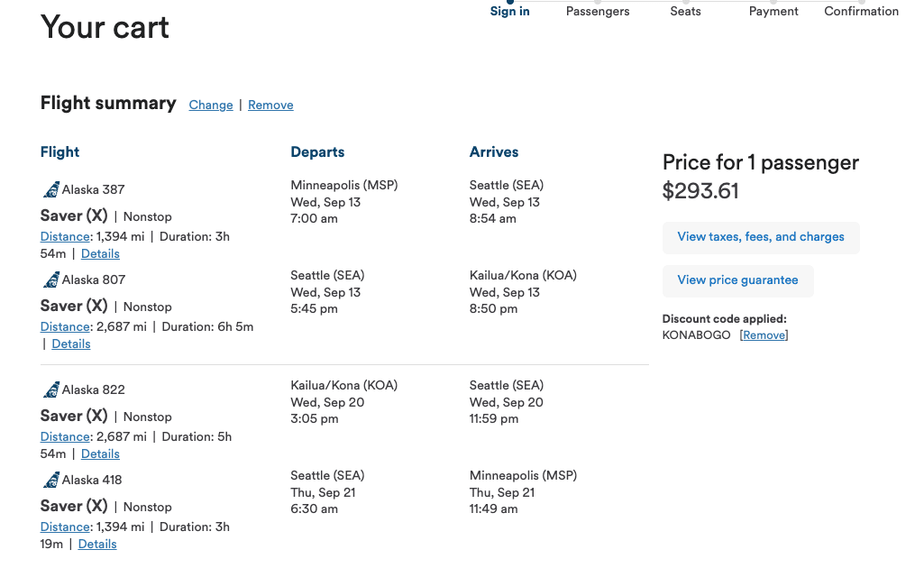
Task: Go to the Seats step
Action: 685,11
